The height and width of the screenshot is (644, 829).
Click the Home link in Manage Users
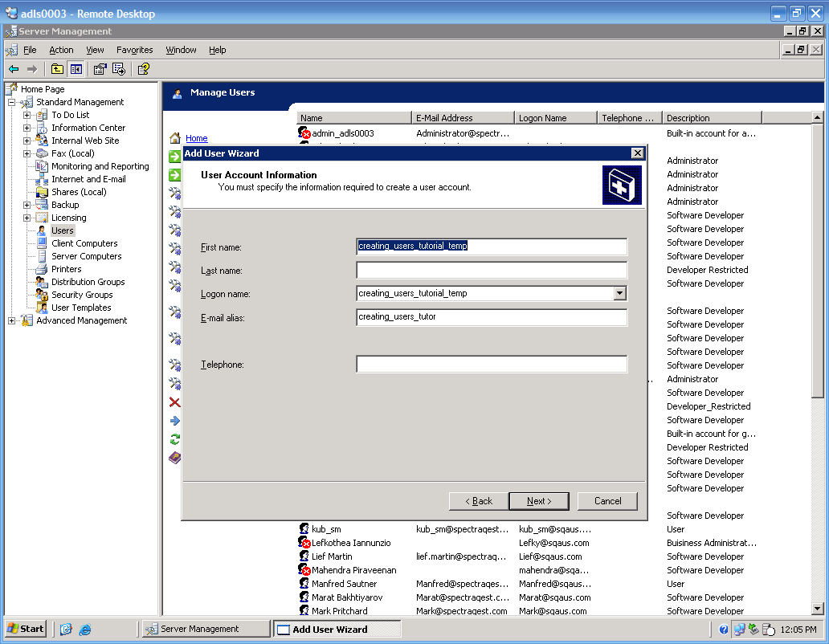coord(196,138)
